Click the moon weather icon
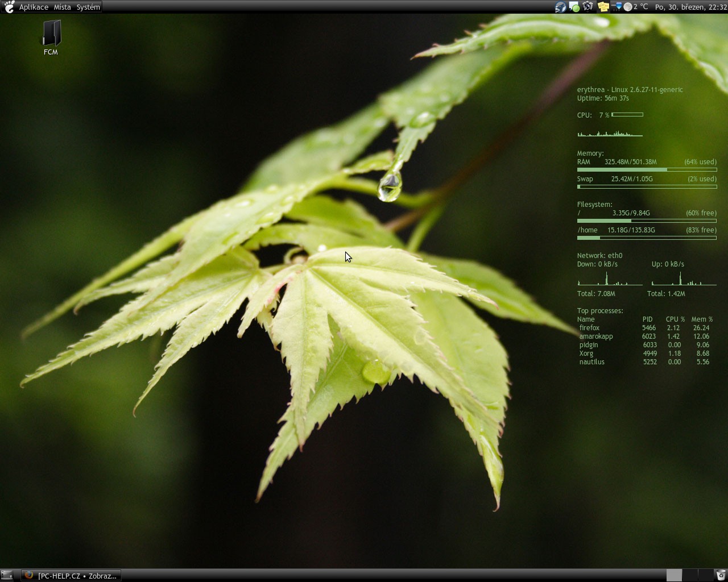Screen dimensions: 728x582 628,7
